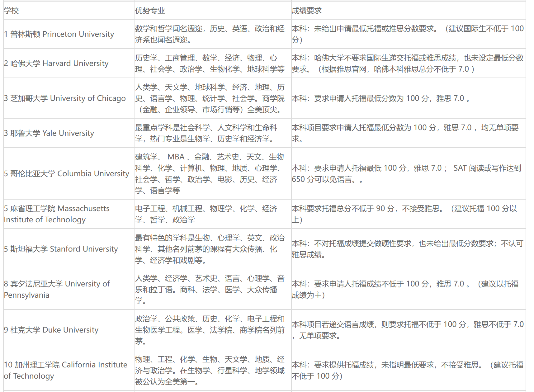534x392 pixels.
Task: Click the 成绩要求 column header
Action: pos(306,11)
